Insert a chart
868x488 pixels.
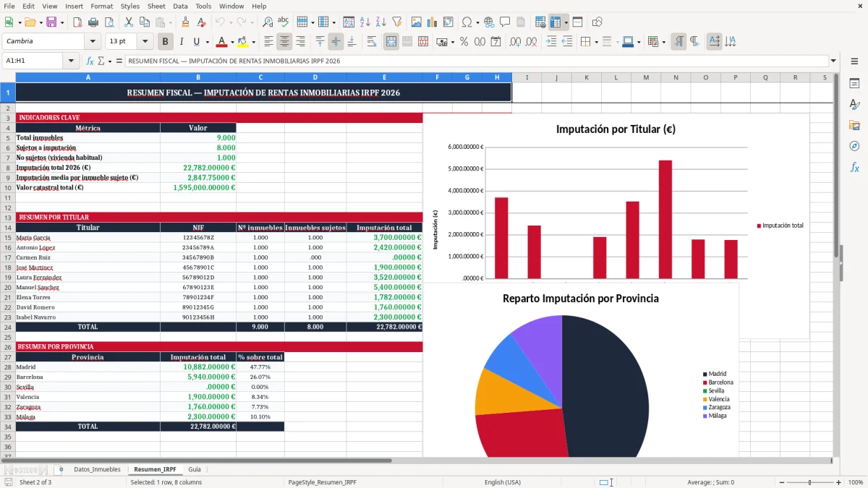click(x=433, y=22)
